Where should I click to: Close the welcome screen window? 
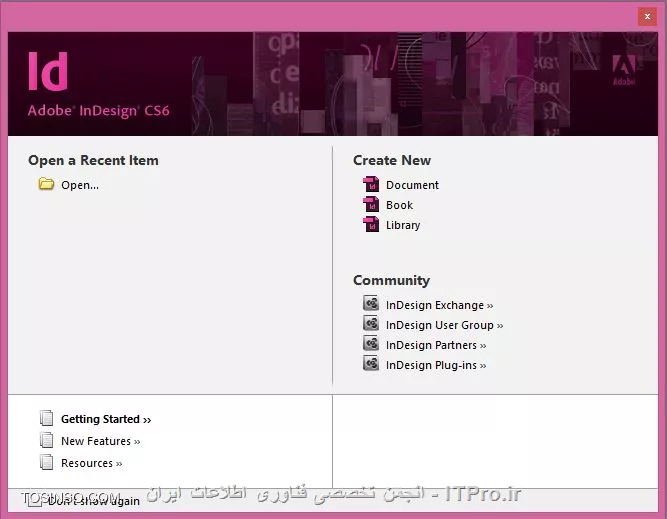pos(647,17)
